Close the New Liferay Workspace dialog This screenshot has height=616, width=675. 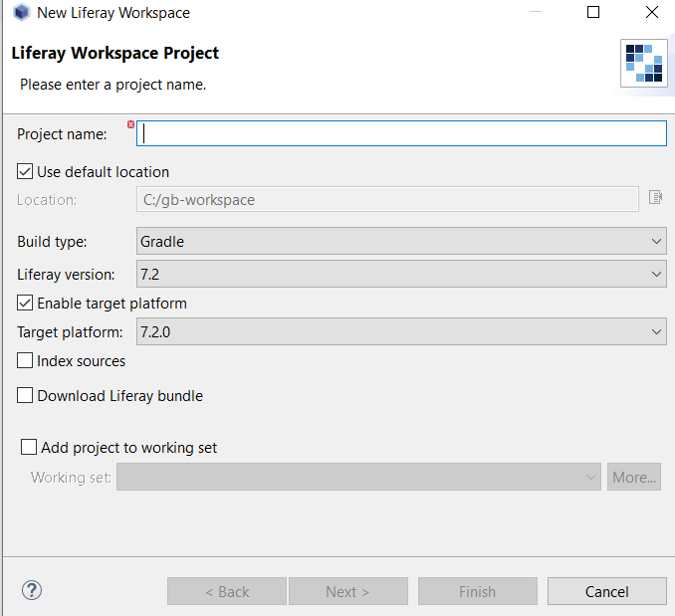point(652,12)
